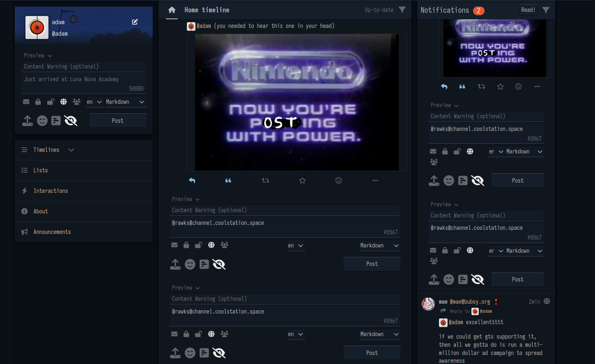Open the en language dropdown in adam's compose box
Screen dimensions: 595x364
coord(94,102)
